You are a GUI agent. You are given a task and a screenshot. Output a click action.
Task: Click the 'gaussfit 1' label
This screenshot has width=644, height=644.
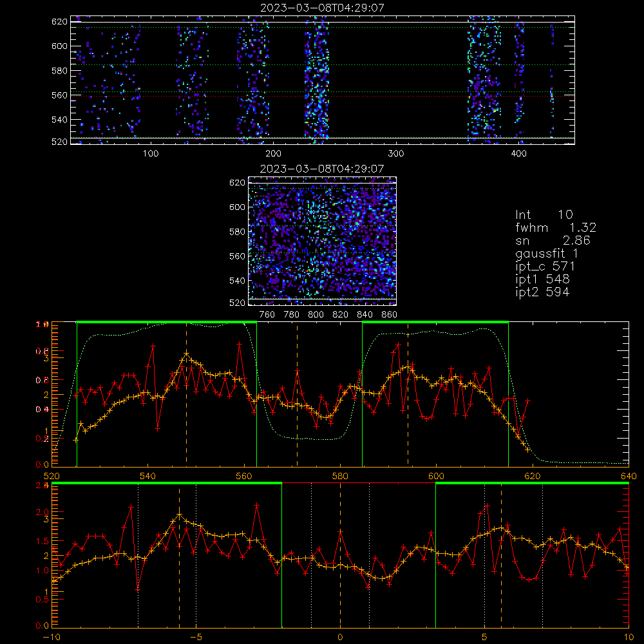tap(547, 253)
